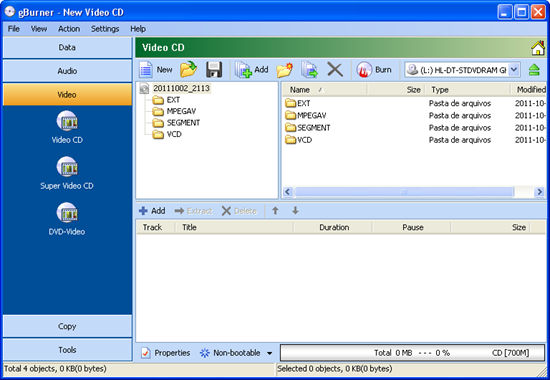550x380 pixels.
Task: Click the New compilation icon
Action: (146, 69)
